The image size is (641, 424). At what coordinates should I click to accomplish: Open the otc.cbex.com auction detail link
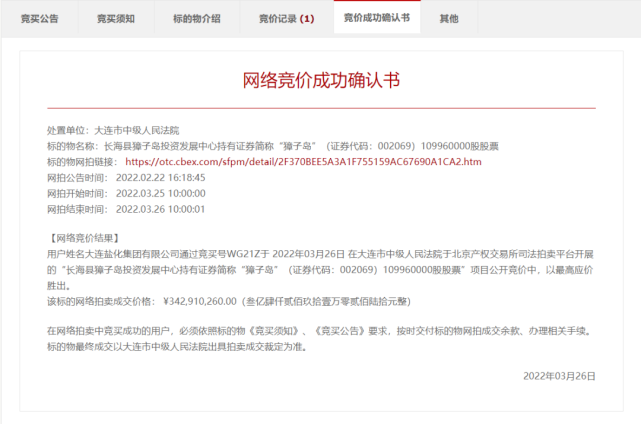[303, 162]
